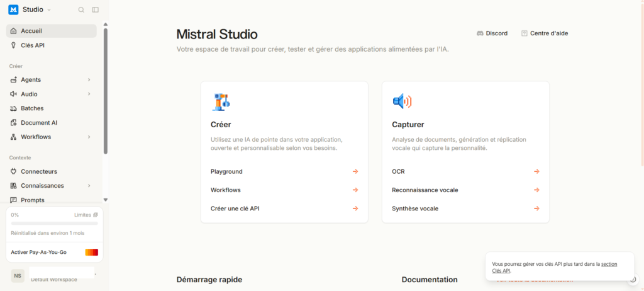Click arrow next to Synthèse vocale

pos(536,208)
